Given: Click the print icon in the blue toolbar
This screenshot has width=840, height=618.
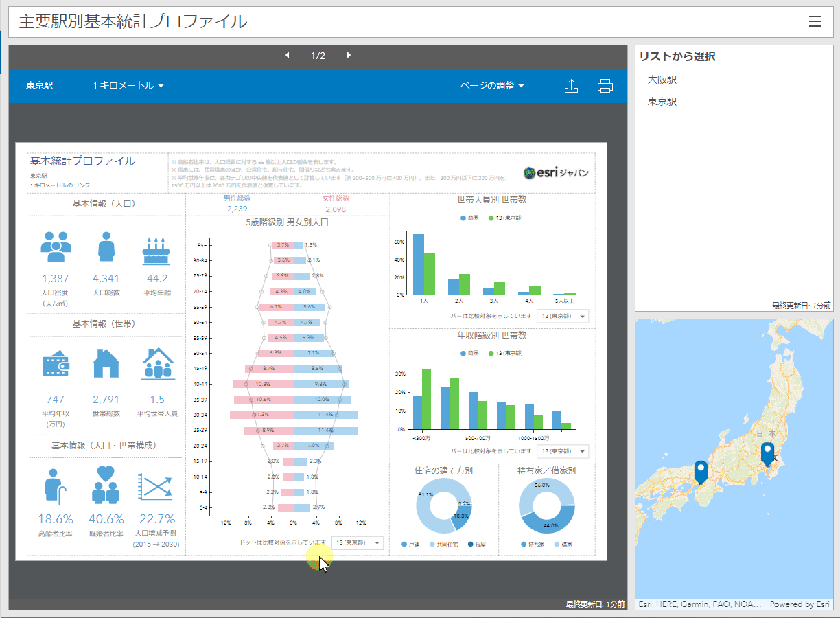Looking at the screenshot, I should click(x=605, y=86).
